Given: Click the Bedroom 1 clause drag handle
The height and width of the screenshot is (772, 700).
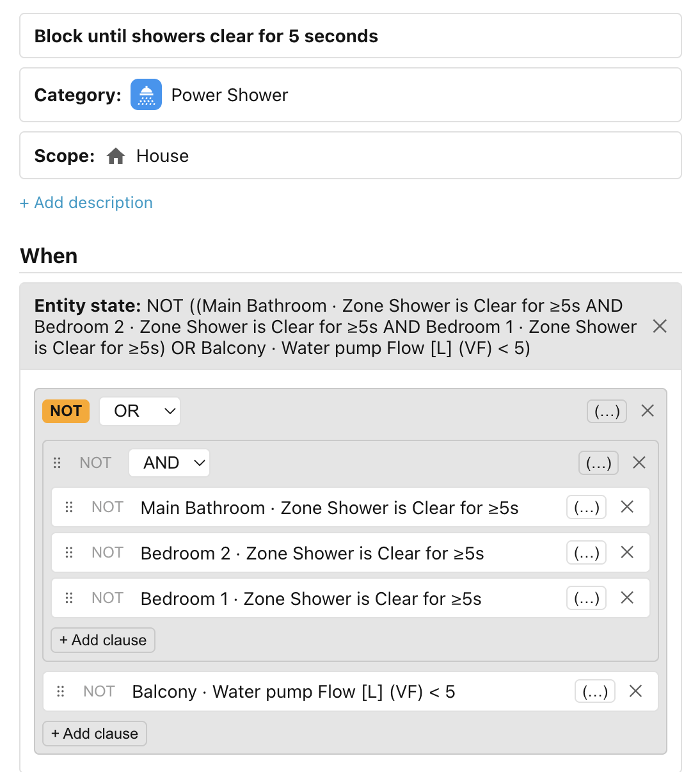Looking at the screenshot, I should [69, 598].
